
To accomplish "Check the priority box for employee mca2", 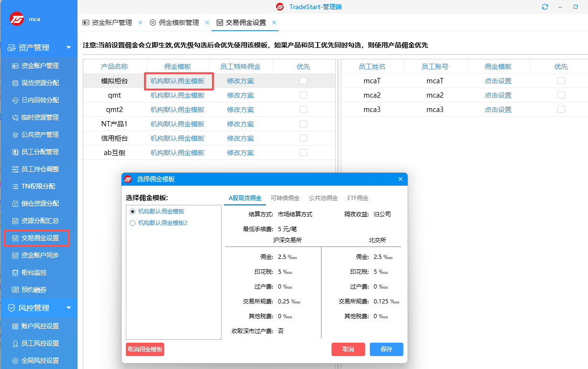I will pos(561,95).
